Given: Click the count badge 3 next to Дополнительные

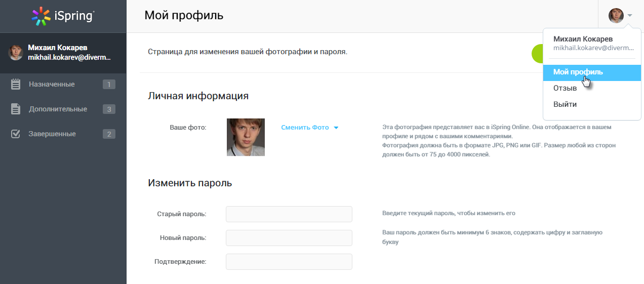Looking at the screenshot, I should coord(109,109).
